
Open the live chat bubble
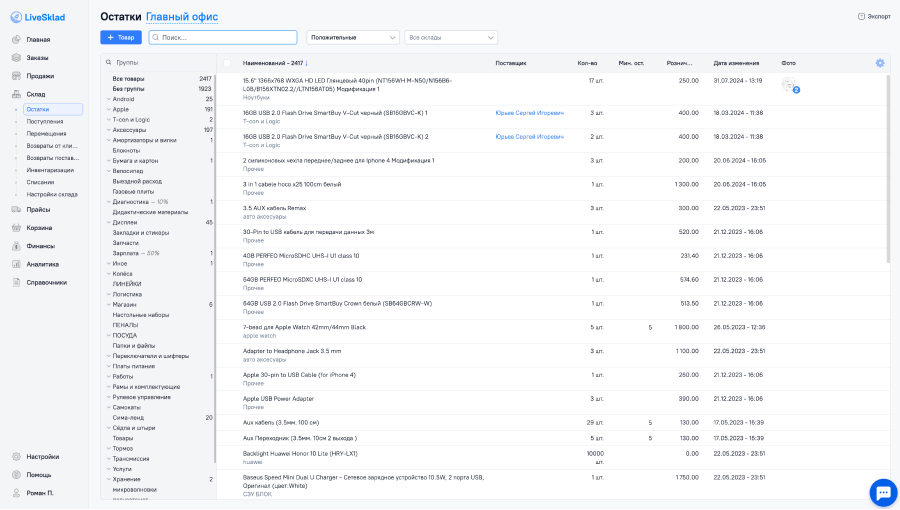(x=883, y=493)
